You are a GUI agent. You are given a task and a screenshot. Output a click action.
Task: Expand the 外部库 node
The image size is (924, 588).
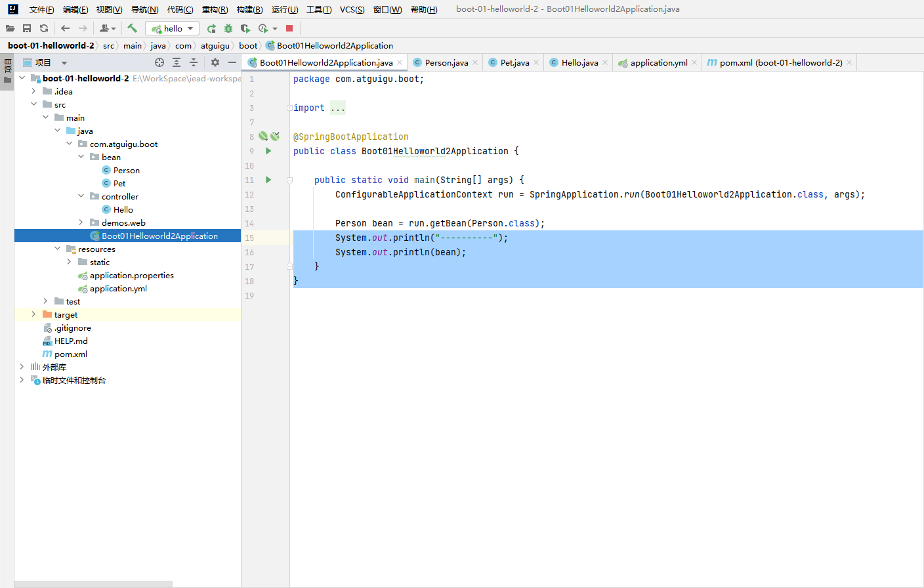22,367
